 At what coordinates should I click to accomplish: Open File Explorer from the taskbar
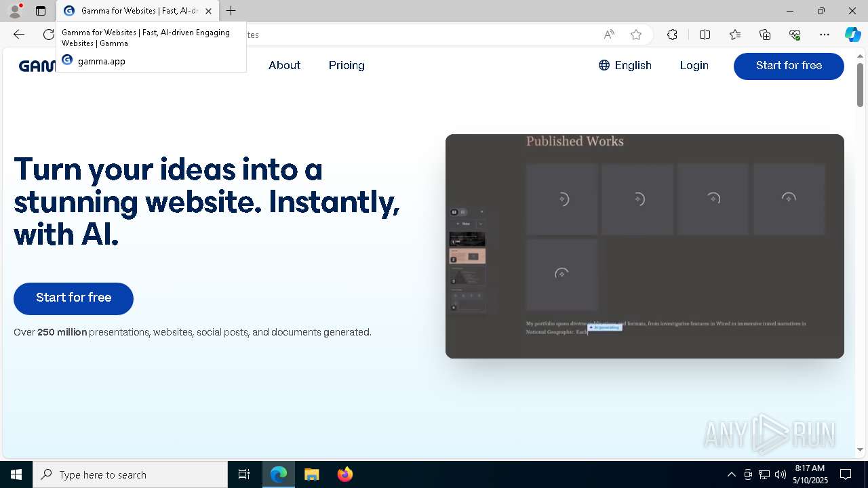[x=311, y=474]
